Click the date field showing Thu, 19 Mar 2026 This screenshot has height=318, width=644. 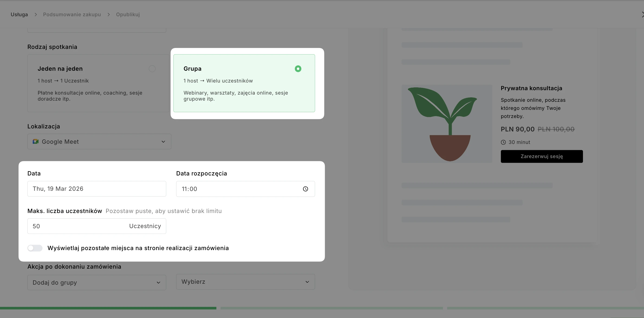point(97,189)
